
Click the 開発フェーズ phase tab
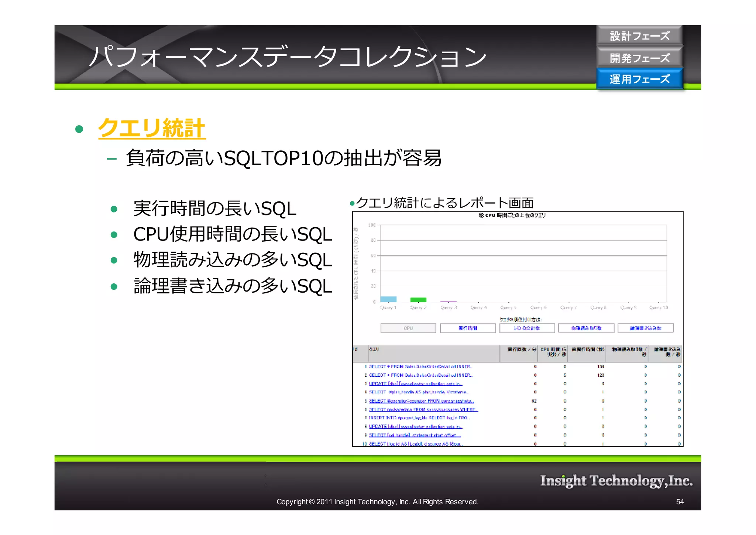coord(639,58)
